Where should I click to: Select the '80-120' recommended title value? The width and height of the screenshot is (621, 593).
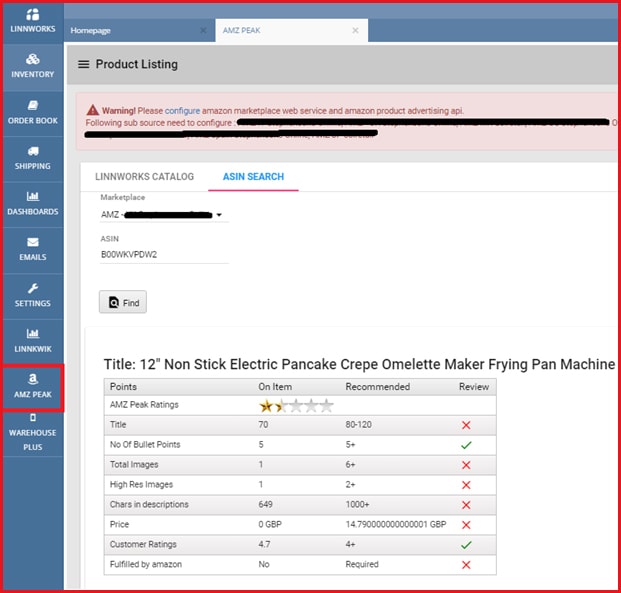(x=358, y=425)
